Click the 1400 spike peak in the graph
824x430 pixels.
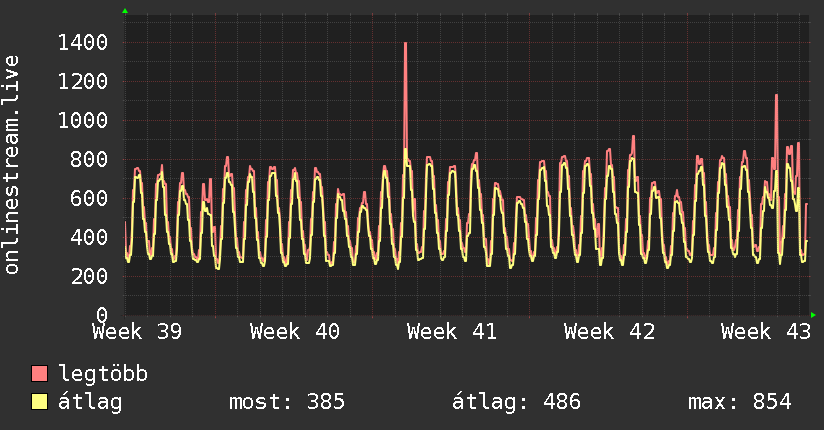pos(405,44)
